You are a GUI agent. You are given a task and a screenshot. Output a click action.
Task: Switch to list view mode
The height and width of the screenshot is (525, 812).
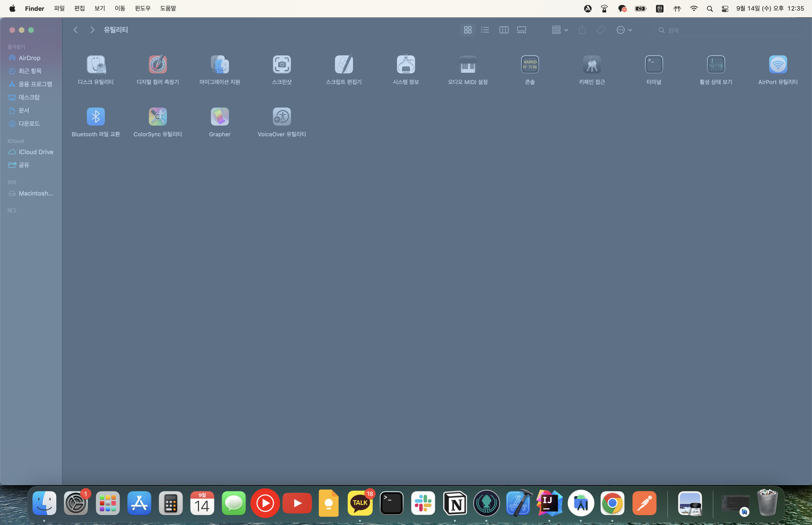(x=485, y=30)
